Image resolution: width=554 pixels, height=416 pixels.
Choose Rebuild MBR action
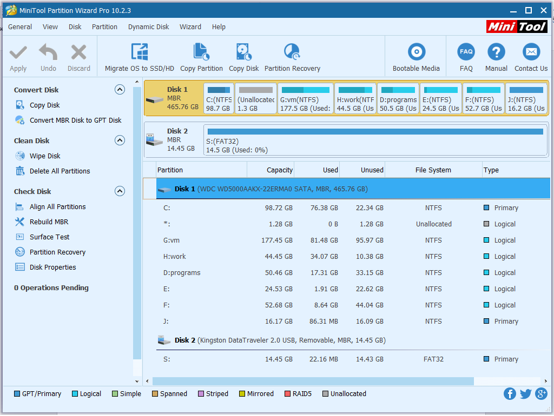point(49,222)
